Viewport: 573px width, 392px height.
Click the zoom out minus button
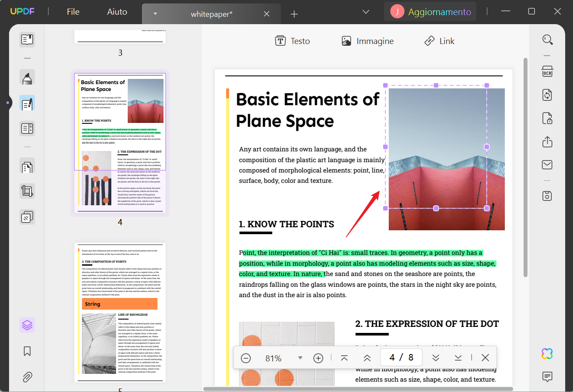coord(246,358)
